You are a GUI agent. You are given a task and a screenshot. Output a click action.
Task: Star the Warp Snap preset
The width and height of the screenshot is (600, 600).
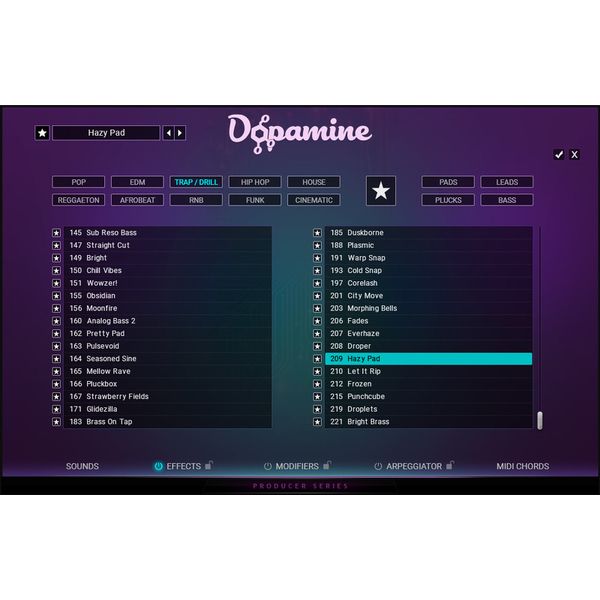[317, 258]
